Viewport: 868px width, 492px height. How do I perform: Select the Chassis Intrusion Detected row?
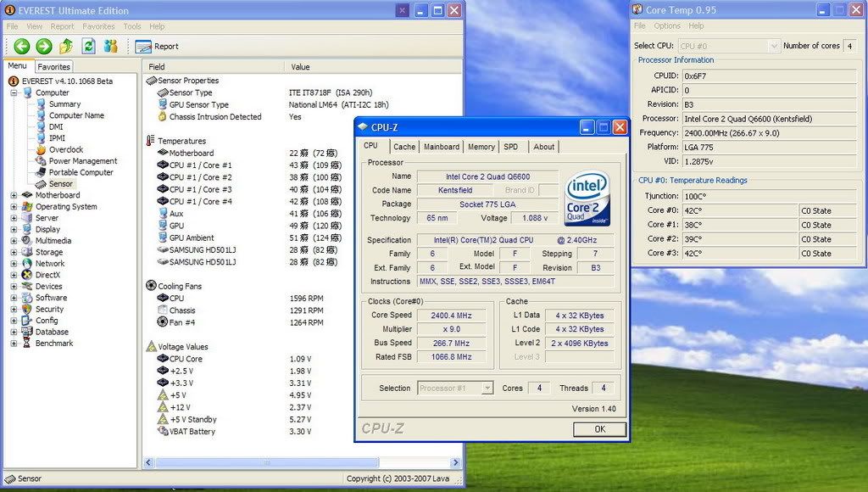230,117
